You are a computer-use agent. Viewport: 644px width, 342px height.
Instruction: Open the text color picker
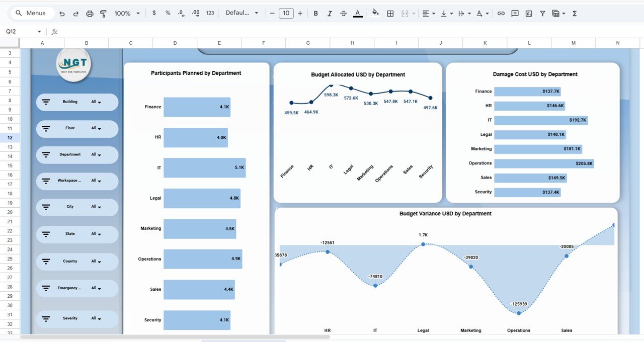[358, 13]
